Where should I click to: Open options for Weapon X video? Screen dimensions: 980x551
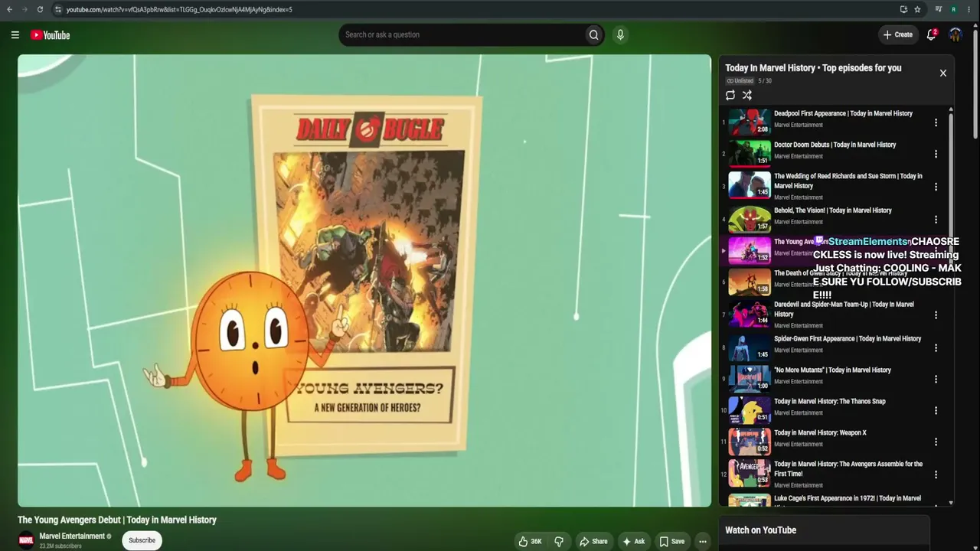point(936,442)
